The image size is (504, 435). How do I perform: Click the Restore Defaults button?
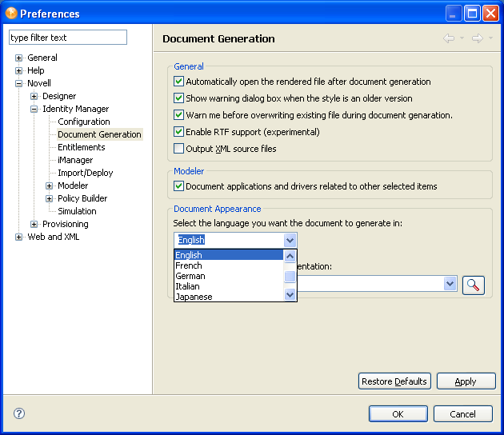[394, 381]
